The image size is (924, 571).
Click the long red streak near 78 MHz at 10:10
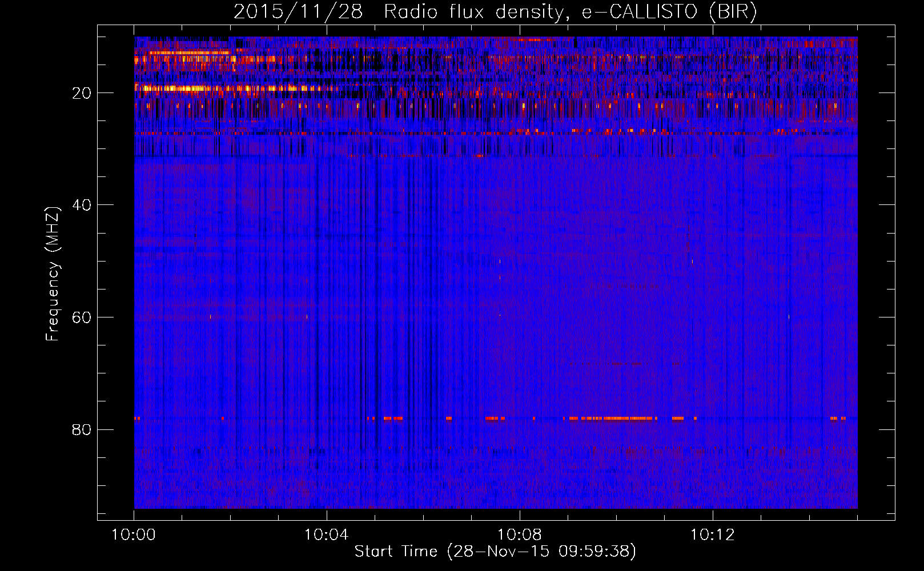tap(622, 419)
